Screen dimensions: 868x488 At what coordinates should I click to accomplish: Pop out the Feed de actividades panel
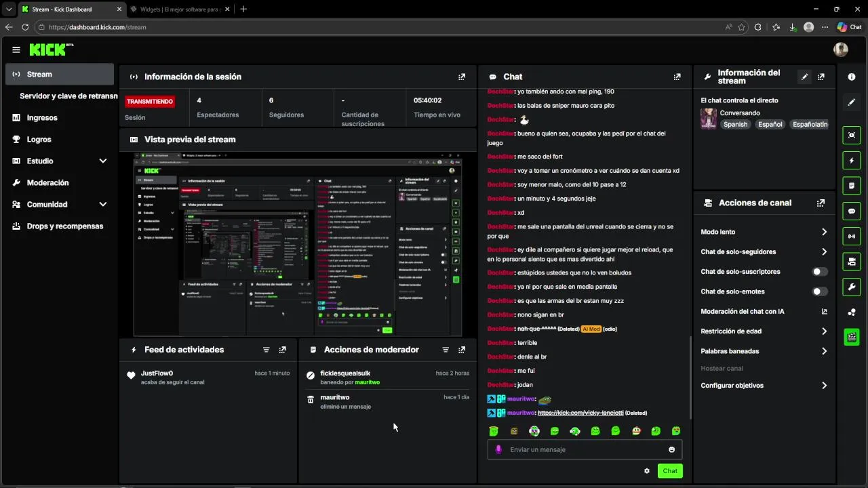coord(283,350)
